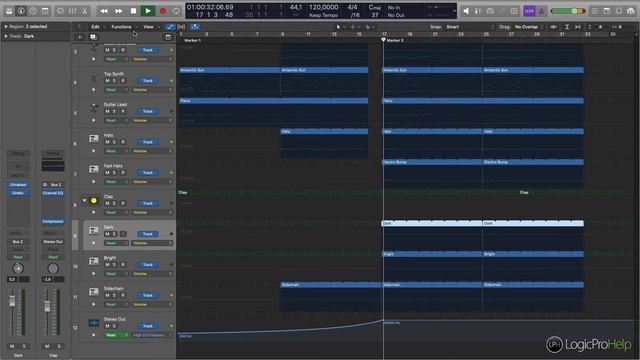The height and width of the screenshot is (360, 640).
Task: Click the waveform vertical zoom icon
Action: click(x=553, y=27)
